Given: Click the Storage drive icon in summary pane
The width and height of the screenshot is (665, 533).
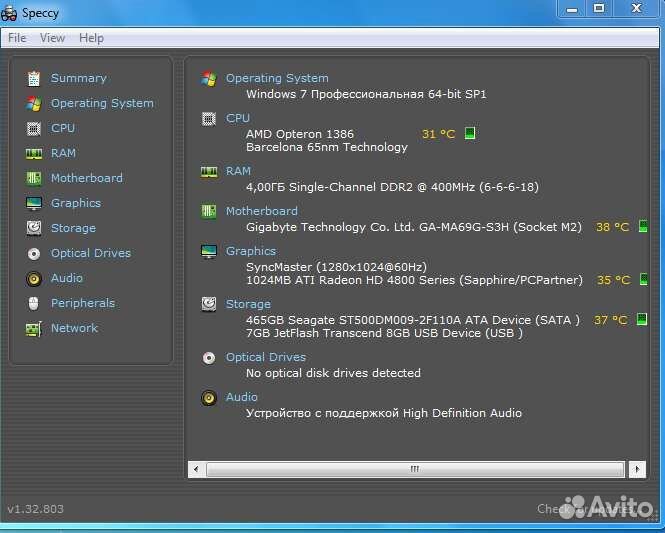Looking at the screenshot, I should [209, 304].
